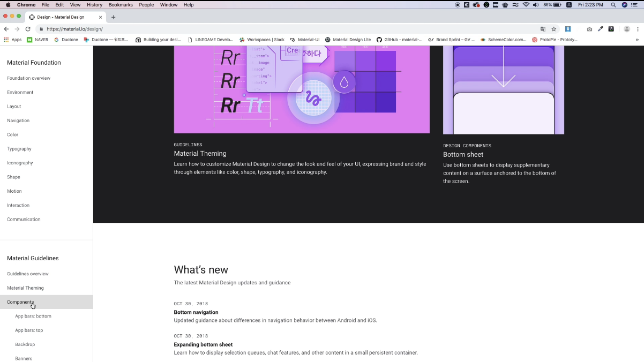Open the Window menu
644x362 pixels.
(169, 5)
